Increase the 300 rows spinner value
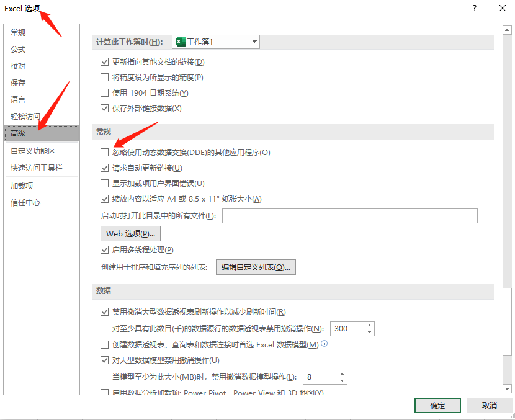This screenshot has width=515, height=420. 370,326
